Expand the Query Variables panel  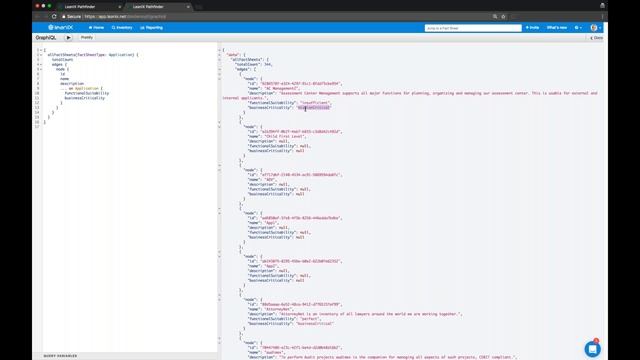coord(60,356)
